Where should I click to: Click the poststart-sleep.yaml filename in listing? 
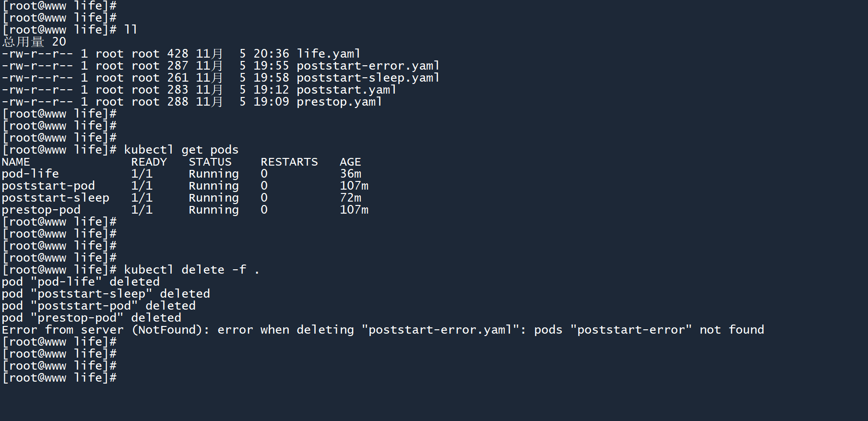pyautogui.click(x=368, y=78)
